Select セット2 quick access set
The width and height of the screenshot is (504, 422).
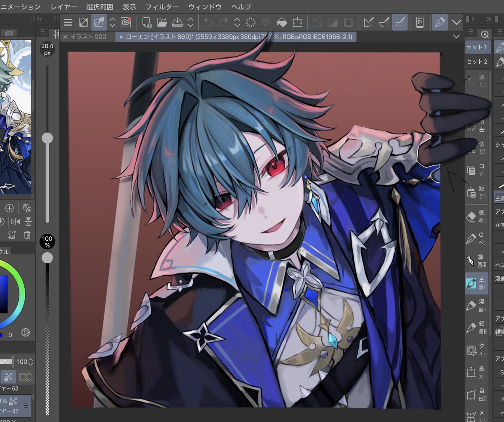[478, 61]
